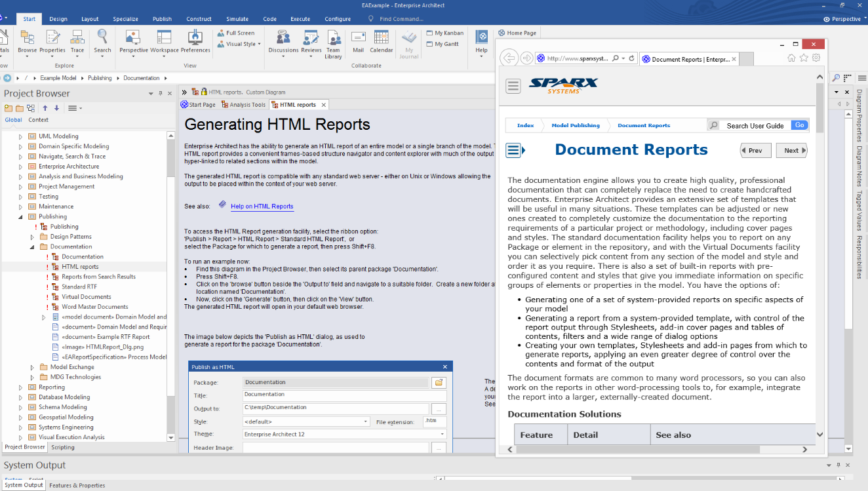
Task: Open Preferences in the View group
Action: click(195, 41)
